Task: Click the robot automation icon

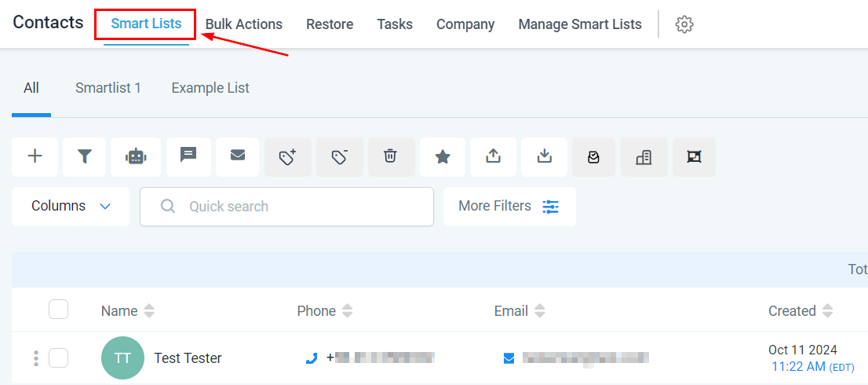Action: click(x=136, y=156)
